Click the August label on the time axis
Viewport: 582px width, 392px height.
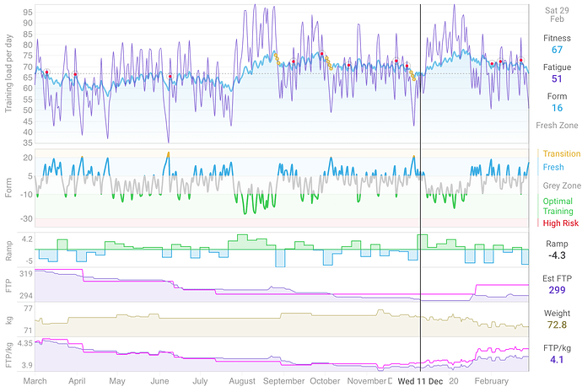point(242,381)
